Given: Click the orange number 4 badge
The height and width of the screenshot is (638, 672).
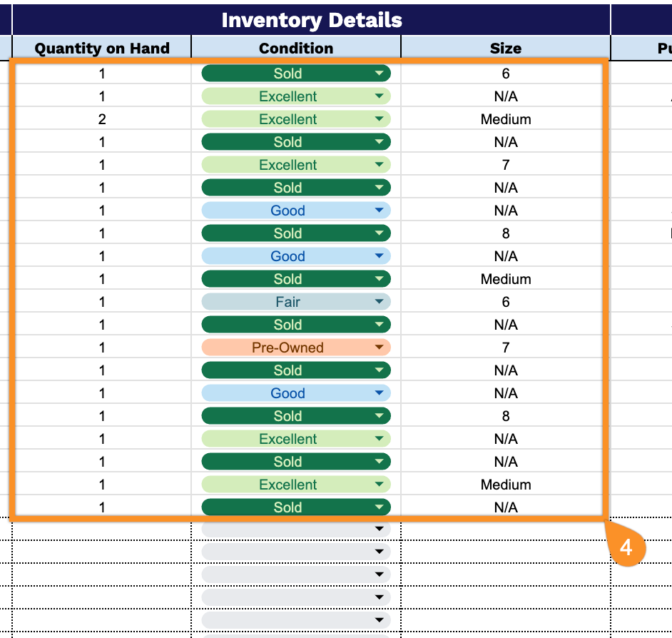Looking at the screenshot, I should coord(626,547).
